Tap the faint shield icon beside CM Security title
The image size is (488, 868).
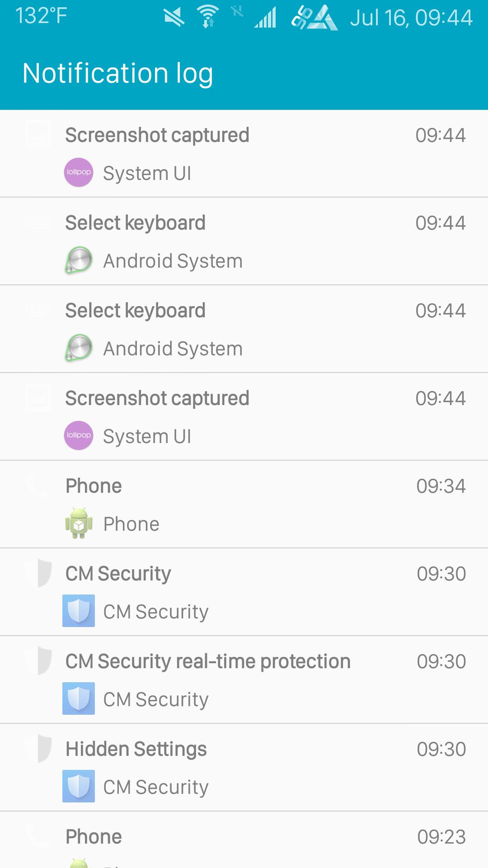click(38, 573)
